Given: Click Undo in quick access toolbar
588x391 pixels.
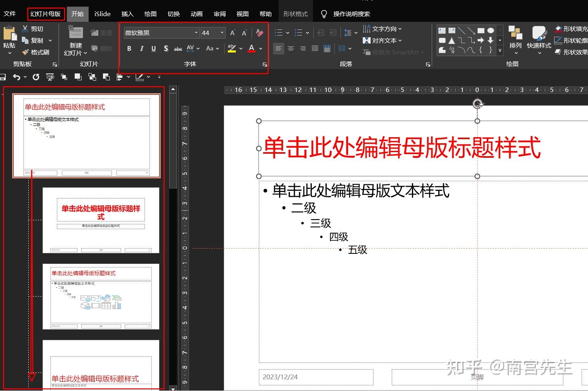Looking at the screenshot, I should pyautogui.click(x=16, y=77).
